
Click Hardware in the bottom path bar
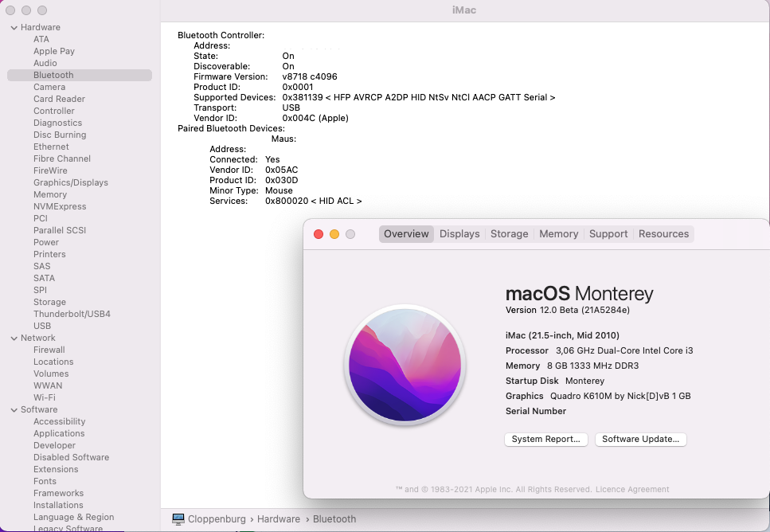coord(279,519)
